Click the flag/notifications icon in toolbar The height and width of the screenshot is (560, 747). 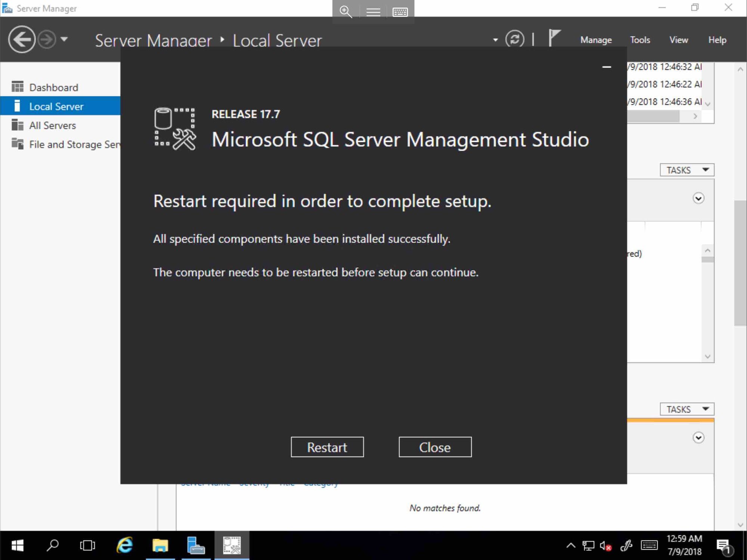[x=553, y=39]
